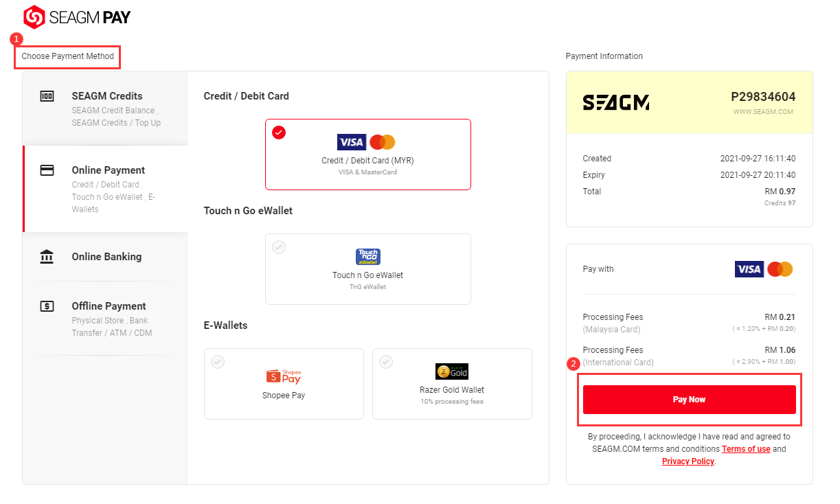
Task: Select the Shopee Pay radio check
Action: point(218,362)
